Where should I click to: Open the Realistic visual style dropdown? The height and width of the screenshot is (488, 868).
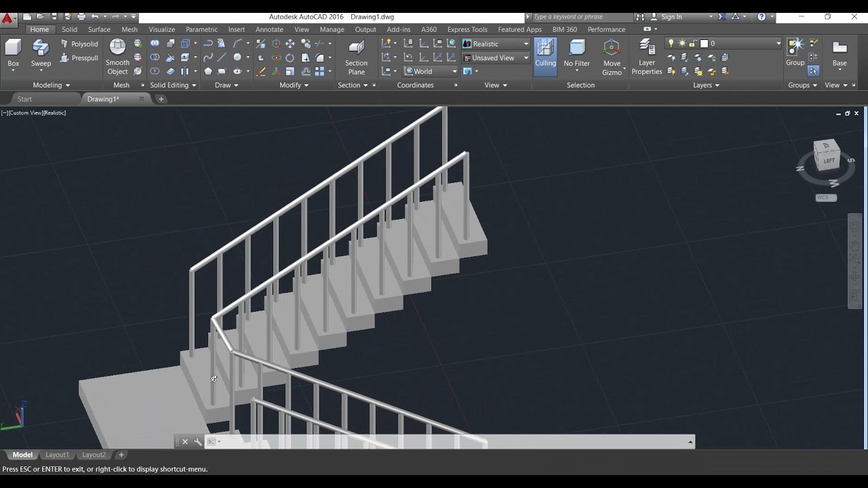[496, 43]
